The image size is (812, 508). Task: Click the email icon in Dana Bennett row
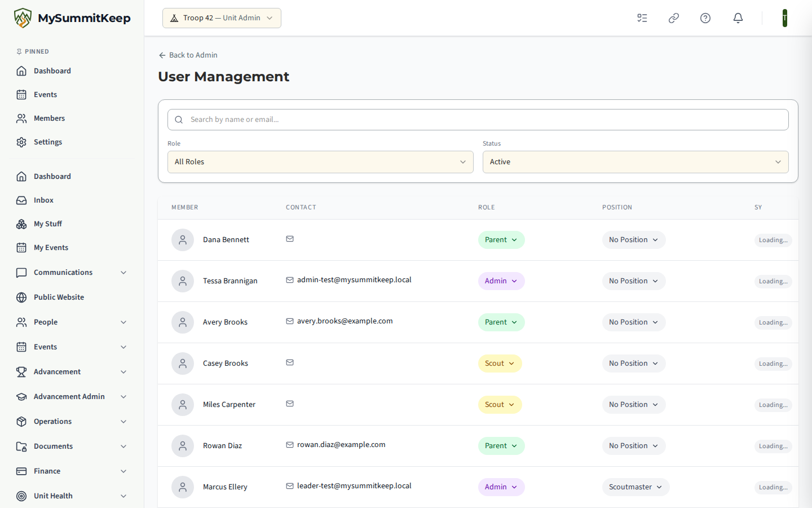290,239
